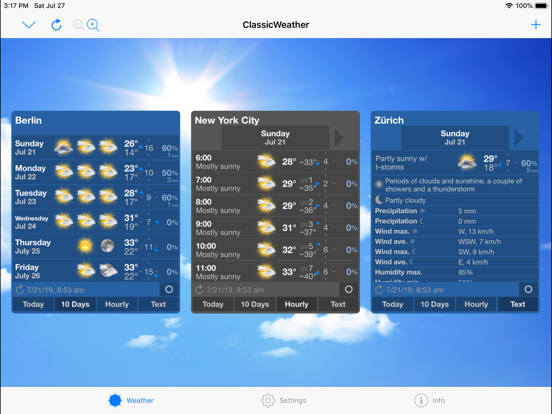
Task: Click the battery indicator in status bar
Action: pyautogui.click(x=541, y=5)
